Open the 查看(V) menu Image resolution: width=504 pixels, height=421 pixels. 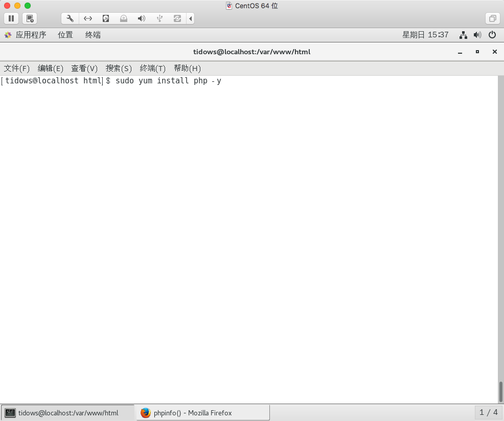coord(84,68)
